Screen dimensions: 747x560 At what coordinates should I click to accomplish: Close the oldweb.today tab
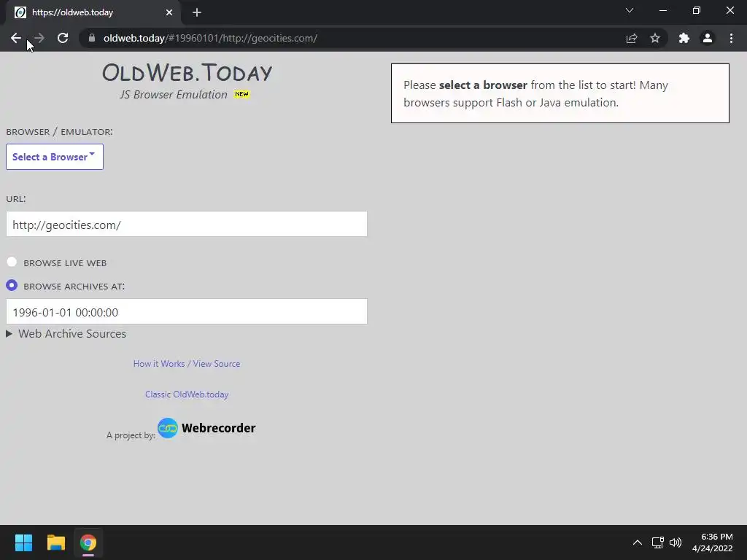click(x=169, y=12)
